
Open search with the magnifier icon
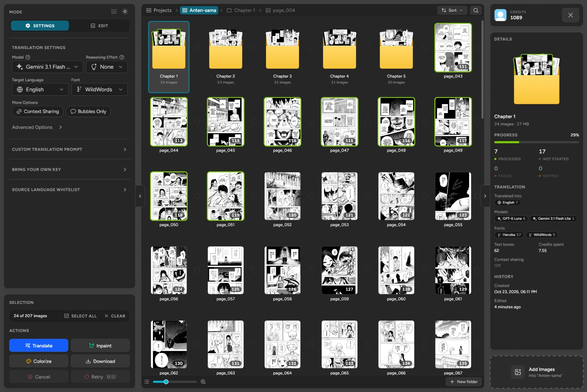click(x=476, y=10)
